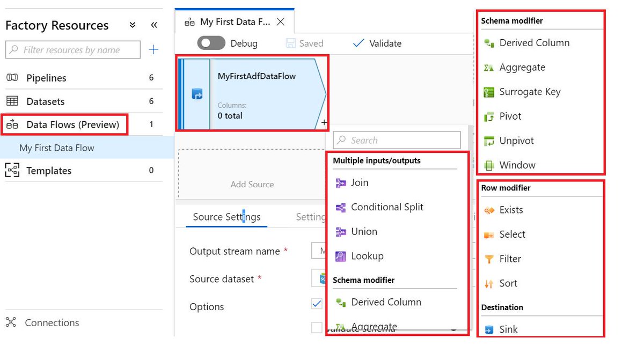The height and width of the screenshot is (345, 644).
Task: Click the Lookup icon in popup
Action: click(341, 256)
